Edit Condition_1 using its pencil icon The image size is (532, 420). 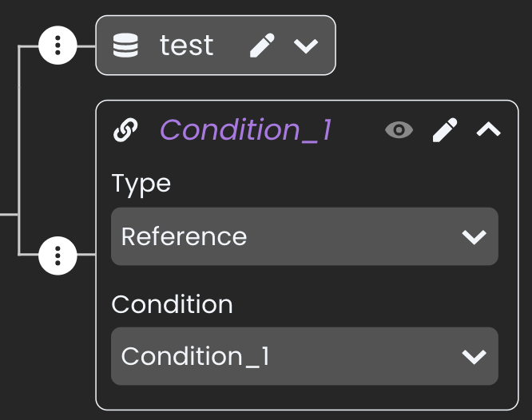[445, 130]
